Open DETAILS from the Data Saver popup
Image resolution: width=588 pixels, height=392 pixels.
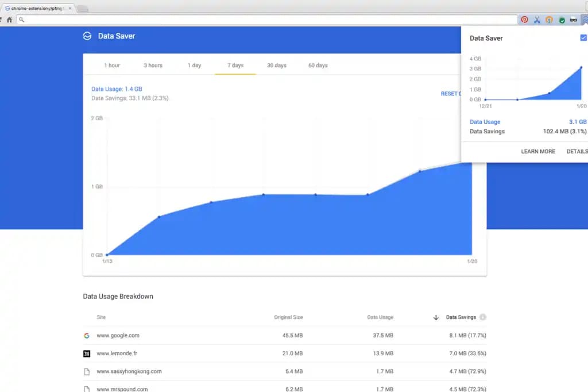point(577,151)
